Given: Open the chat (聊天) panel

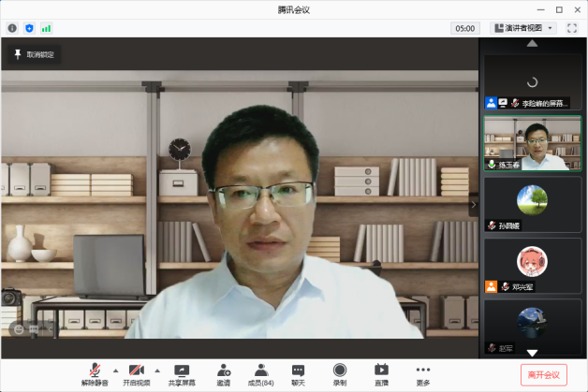Looking at the screenshot, I should click(x=298, y=373).
